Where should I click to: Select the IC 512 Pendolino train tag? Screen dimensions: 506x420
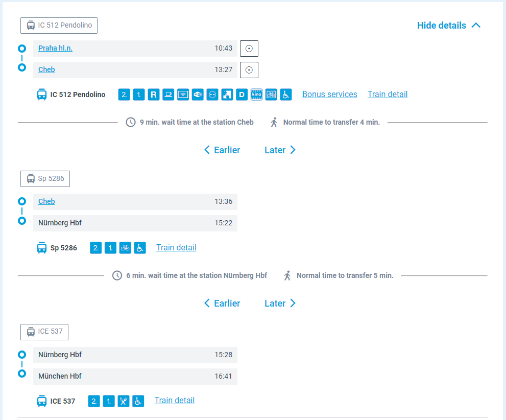tap(59, 26)
